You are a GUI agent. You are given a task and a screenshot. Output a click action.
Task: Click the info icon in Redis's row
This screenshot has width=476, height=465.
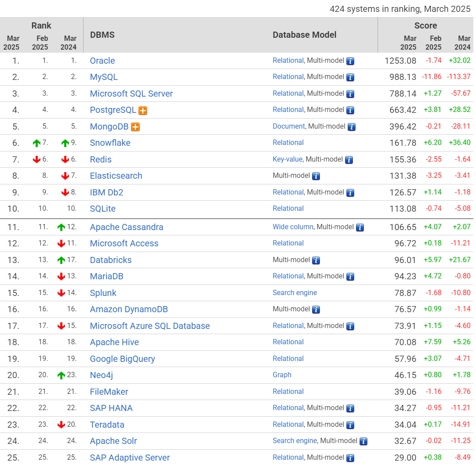coord(349,160)
